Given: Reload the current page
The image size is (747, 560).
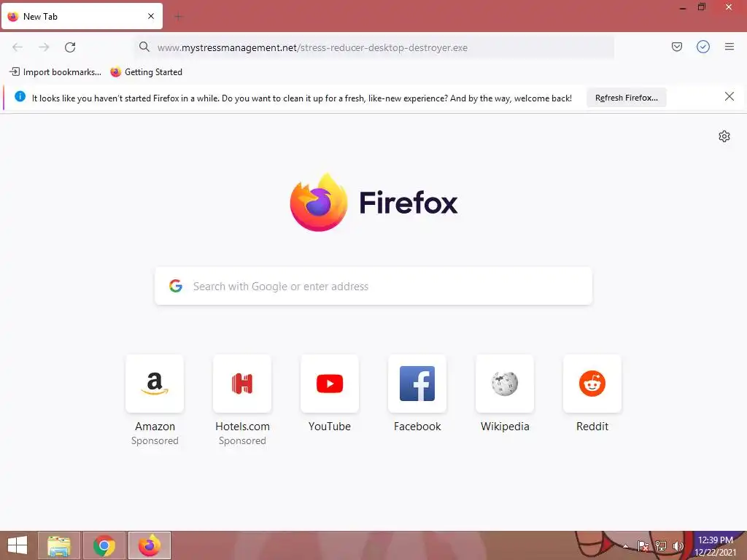Looking at the screenshot, I should tap(70, 47).
